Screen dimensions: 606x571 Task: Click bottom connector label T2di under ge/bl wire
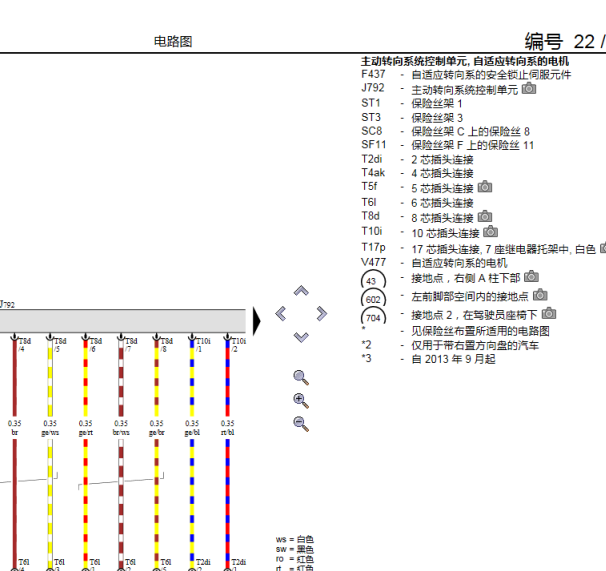(203, 562)
